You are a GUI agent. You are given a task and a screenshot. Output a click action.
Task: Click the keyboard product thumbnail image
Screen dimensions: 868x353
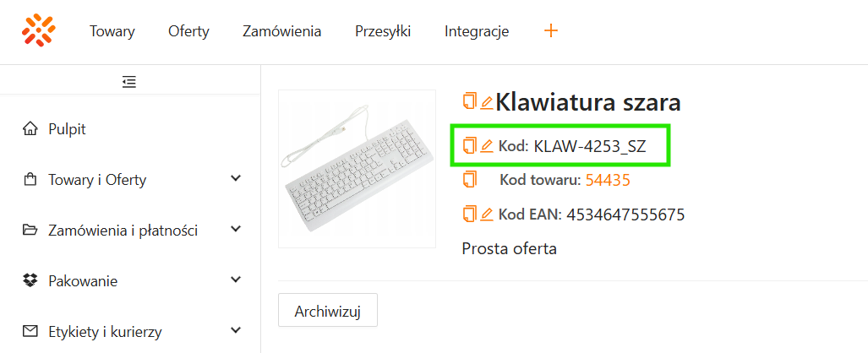pyautogui.click(x=357, y=169)
